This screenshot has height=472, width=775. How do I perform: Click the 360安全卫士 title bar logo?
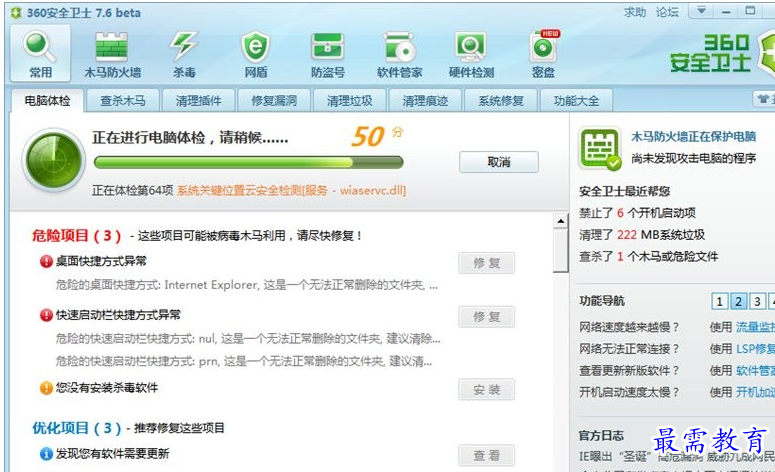(x=16, y=13)
